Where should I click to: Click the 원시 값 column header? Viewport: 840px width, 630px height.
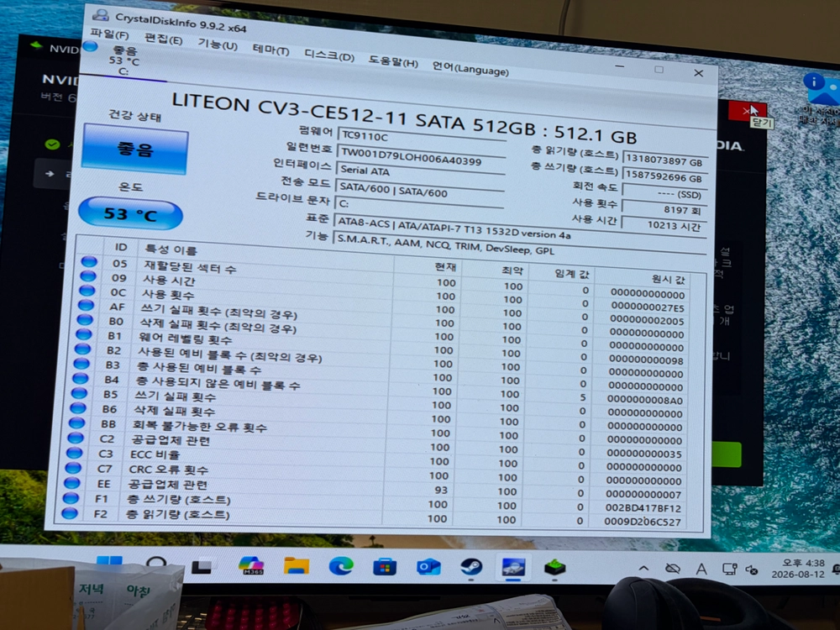tap(668, 279)
